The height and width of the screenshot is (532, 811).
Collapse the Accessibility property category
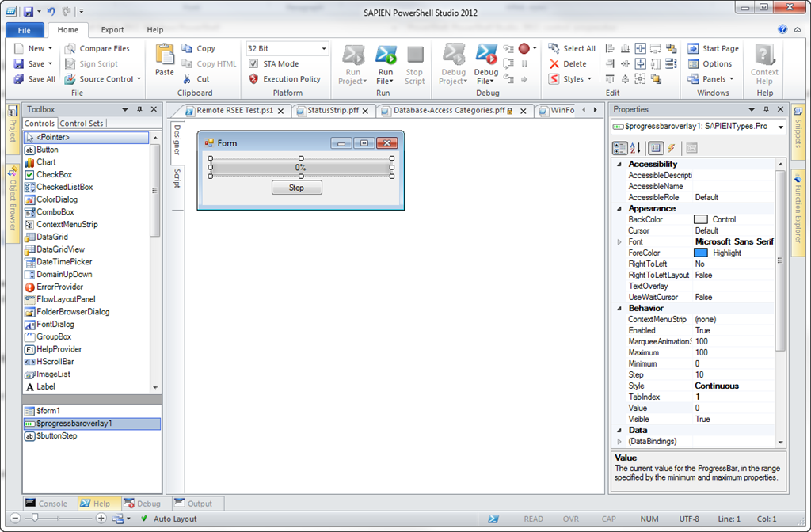pos(619,165)
